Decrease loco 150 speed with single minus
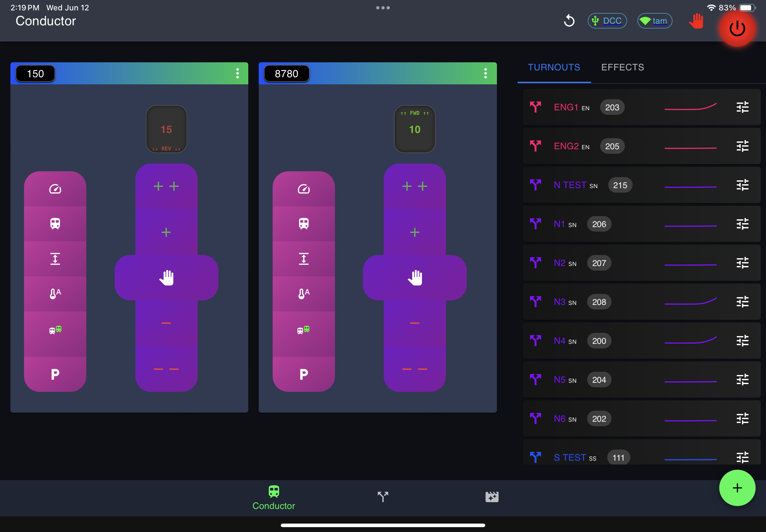 [x=166, y=323]
